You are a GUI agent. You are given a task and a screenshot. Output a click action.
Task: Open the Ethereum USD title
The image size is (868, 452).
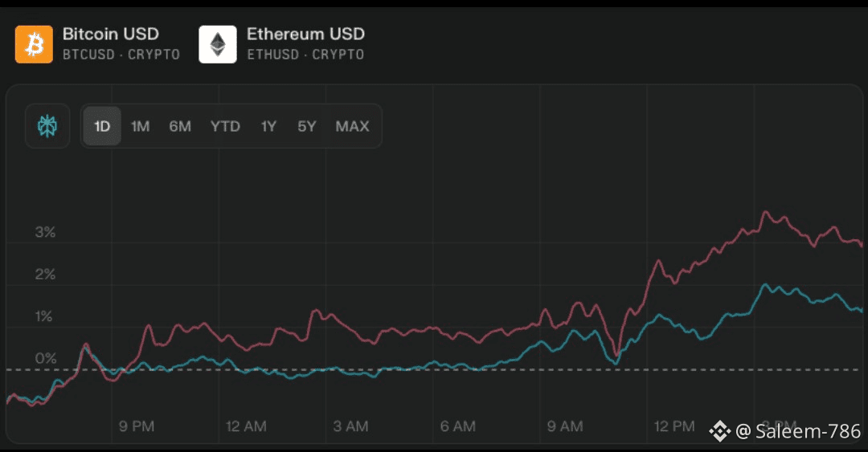305,34
